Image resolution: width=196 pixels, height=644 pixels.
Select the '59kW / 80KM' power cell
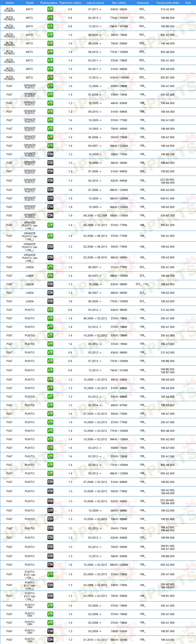(x=119, y=556)
